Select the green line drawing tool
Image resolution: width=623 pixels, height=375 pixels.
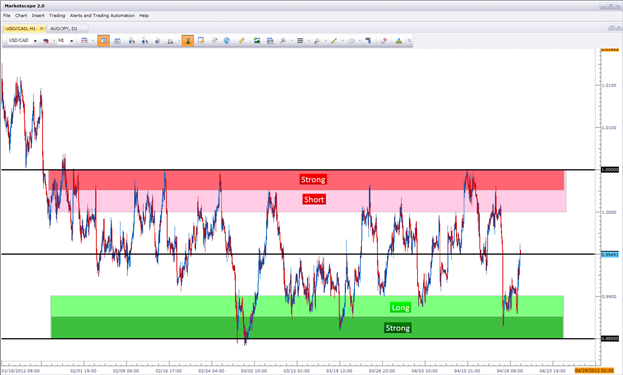click(x=334, y=41)
